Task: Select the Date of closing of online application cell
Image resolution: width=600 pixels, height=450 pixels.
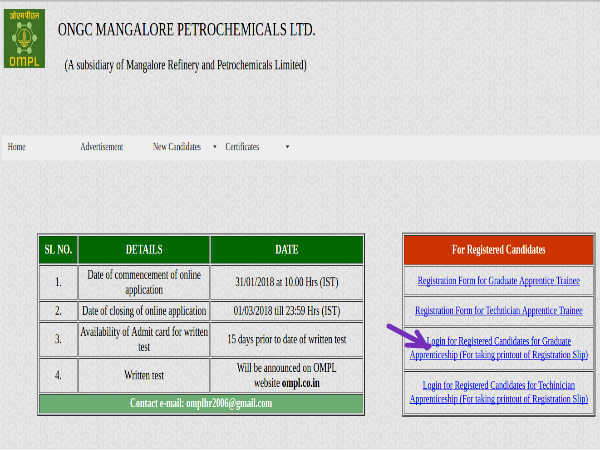Action: [x=144, y=311]
